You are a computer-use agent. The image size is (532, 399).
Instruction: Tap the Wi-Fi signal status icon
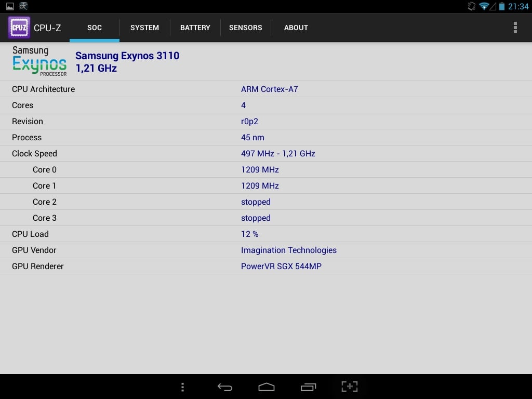click(x=484, y=6)
